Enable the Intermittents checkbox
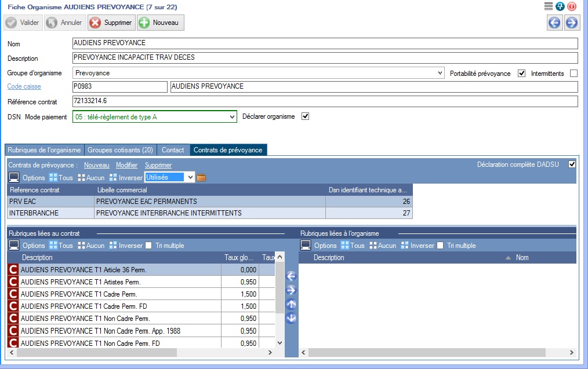Screen dimensions: 588x369 click(574, 74)
